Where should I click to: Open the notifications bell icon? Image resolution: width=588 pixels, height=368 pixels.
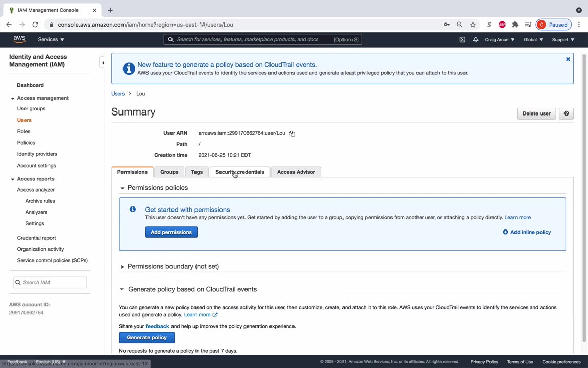click(476, 39)
